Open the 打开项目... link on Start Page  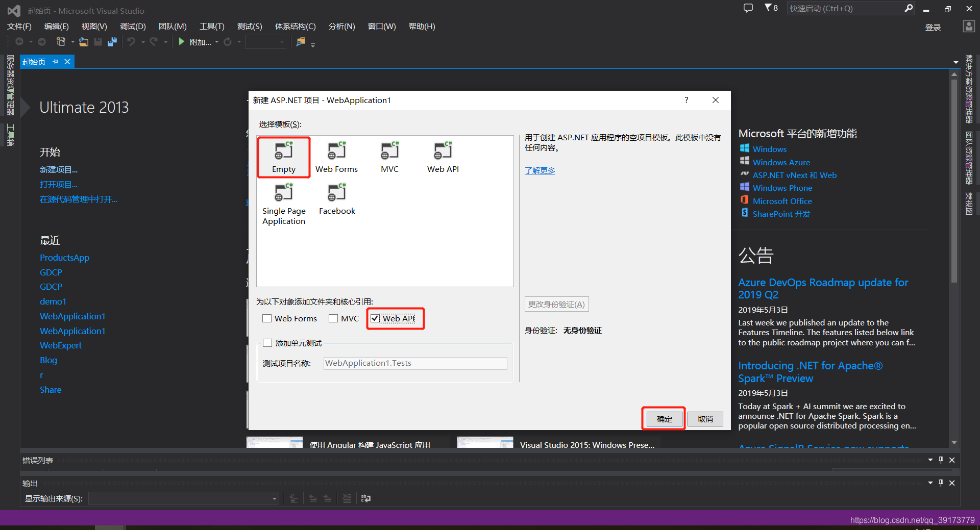59,184
